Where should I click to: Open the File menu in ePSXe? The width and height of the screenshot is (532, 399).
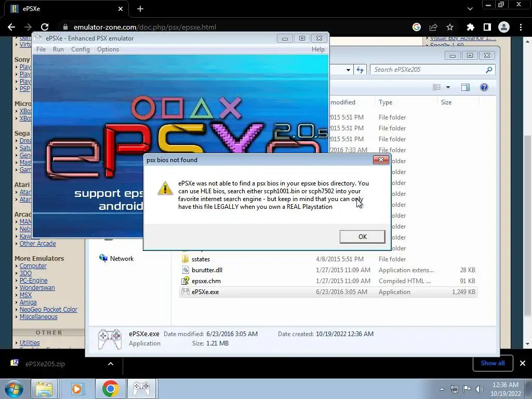coord(41,49)
